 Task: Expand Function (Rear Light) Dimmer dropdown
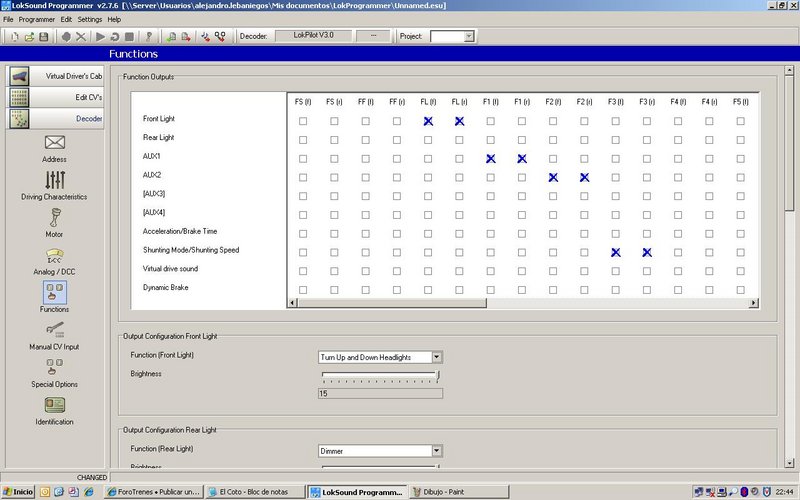437,451
